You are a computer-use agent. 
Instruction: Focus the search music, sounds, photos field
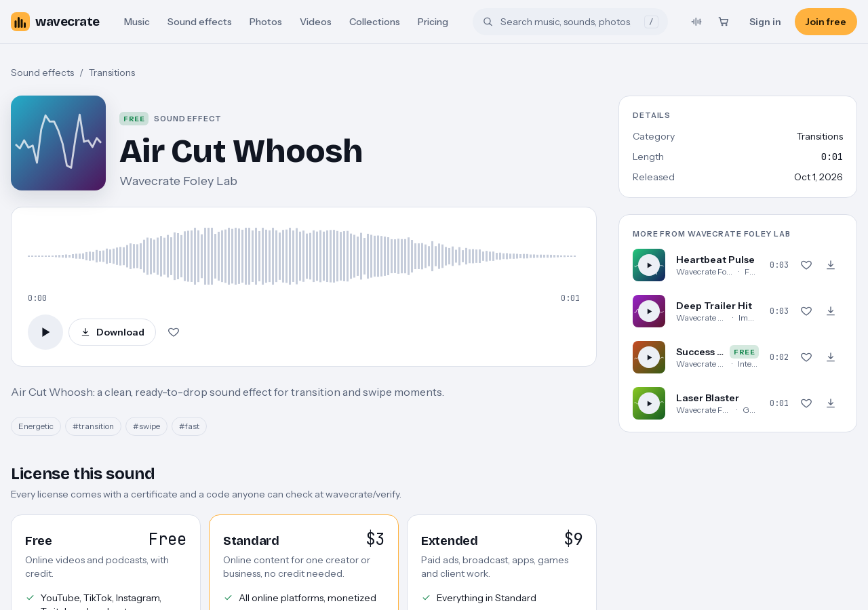coord(570,22)
